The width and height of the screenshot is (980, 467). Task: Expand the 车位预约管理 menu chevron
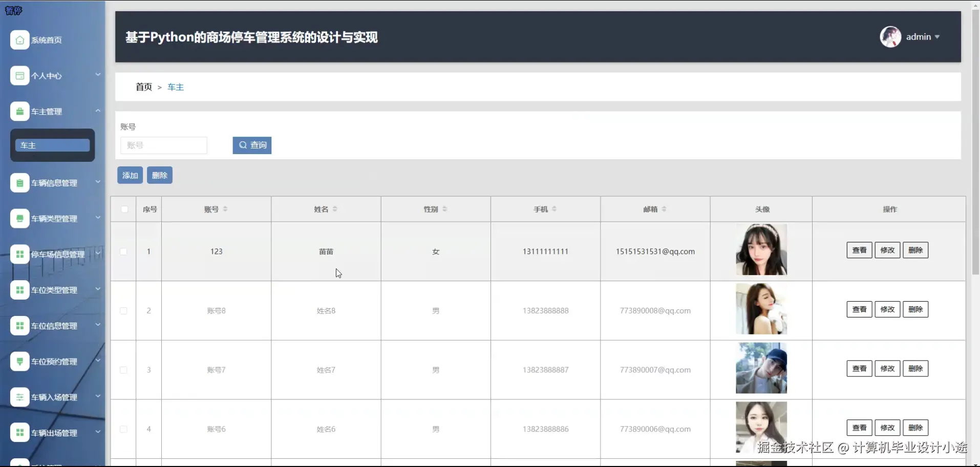pos(98,360)
